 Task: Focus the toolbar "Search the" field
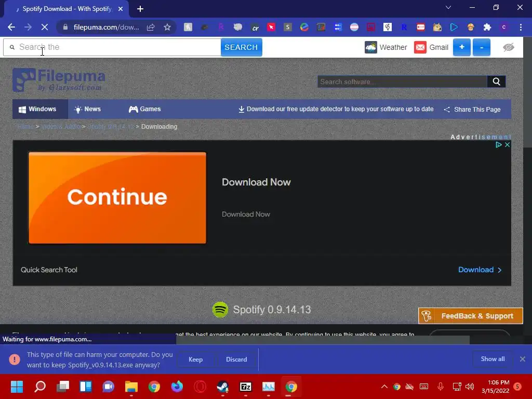click(112, 47)
